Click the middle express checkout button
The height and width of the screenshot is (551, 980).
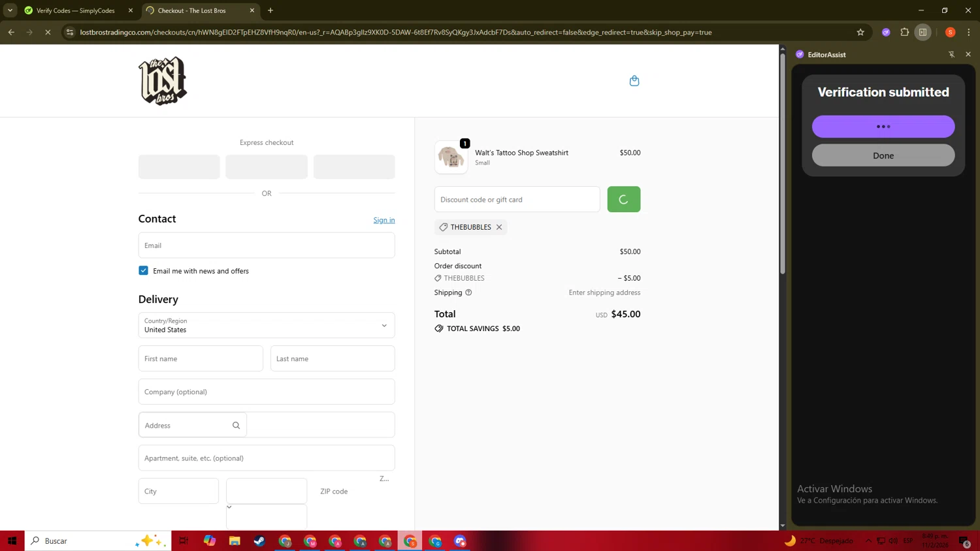[267, 166]
